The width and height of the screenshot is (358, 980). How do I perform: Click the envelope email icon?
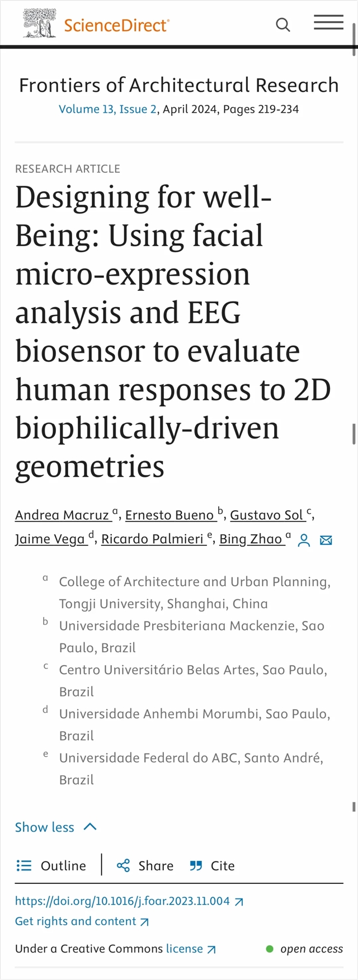tap(326, 540)
